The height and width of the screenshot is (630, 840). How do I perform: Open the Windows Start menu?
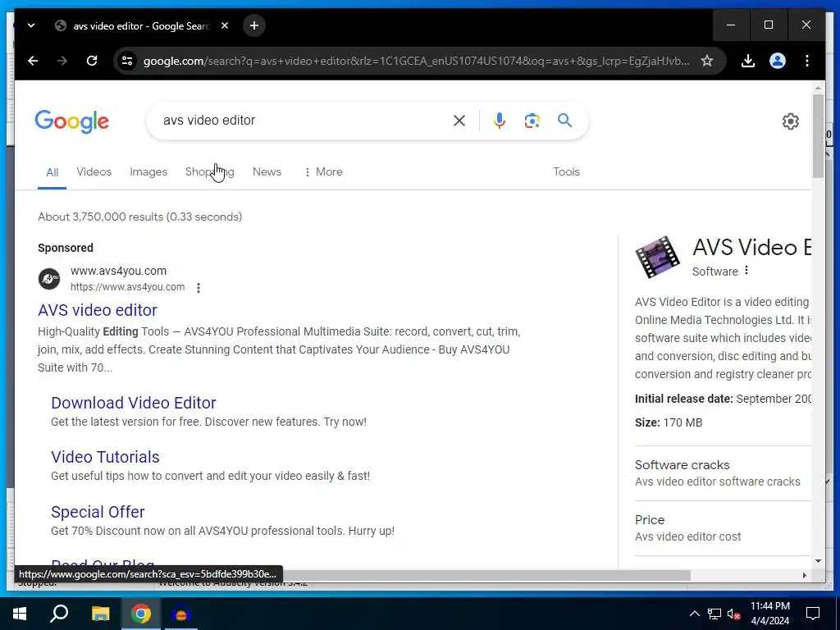[x=20, y=614]
